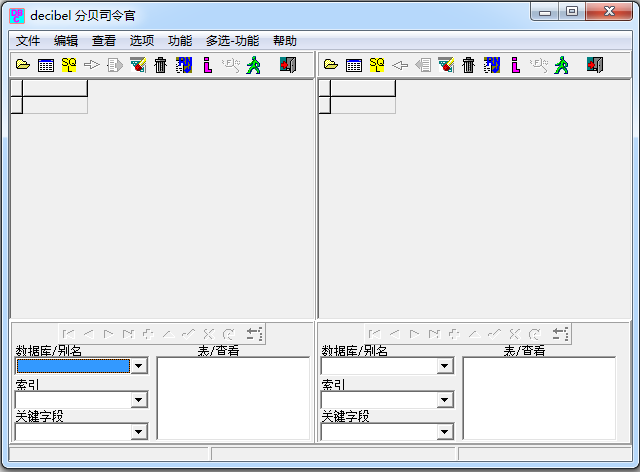Click table grid icon in left pane toolbar
The image size is (640, 472).
[46, 65]
